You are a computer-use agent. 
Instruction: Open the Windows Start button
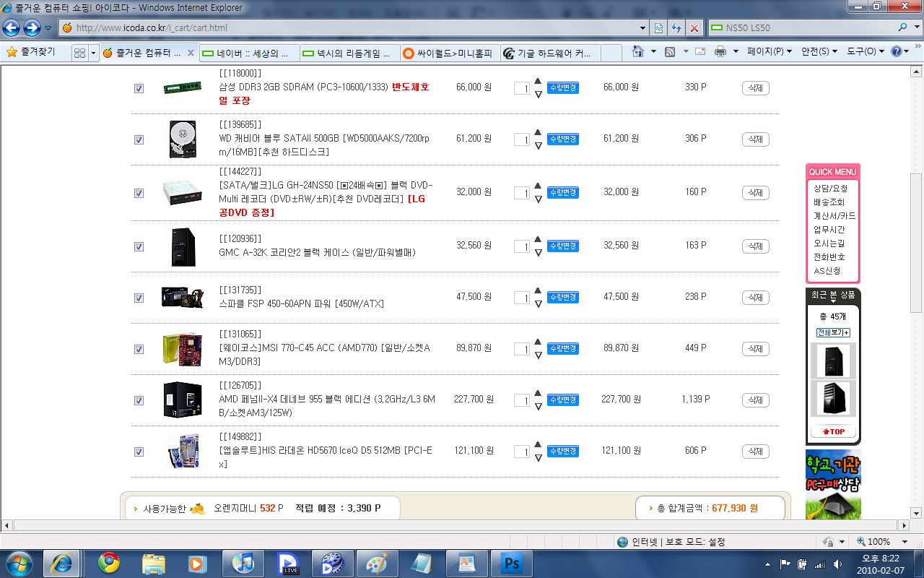tap(18, 563)
